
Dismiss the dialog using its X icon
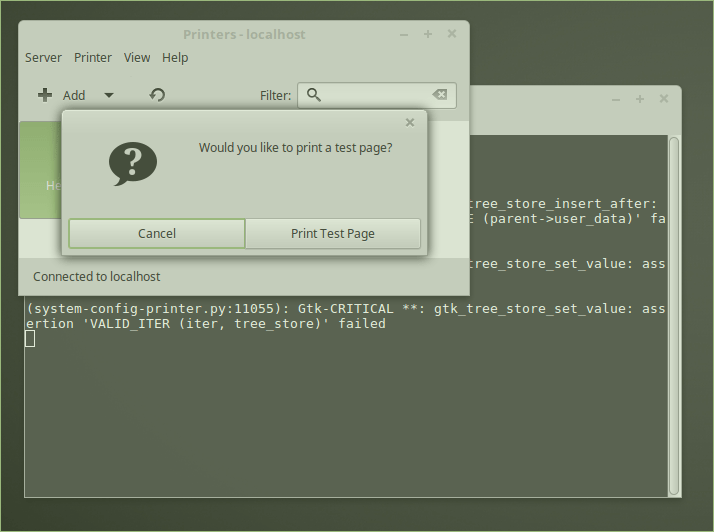409,123
